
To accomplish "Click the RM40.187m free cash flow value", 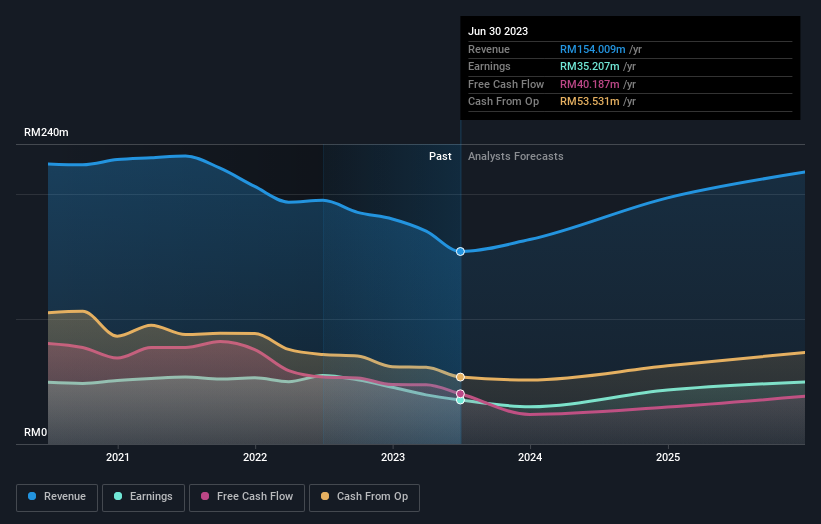I will pos(590,84).
